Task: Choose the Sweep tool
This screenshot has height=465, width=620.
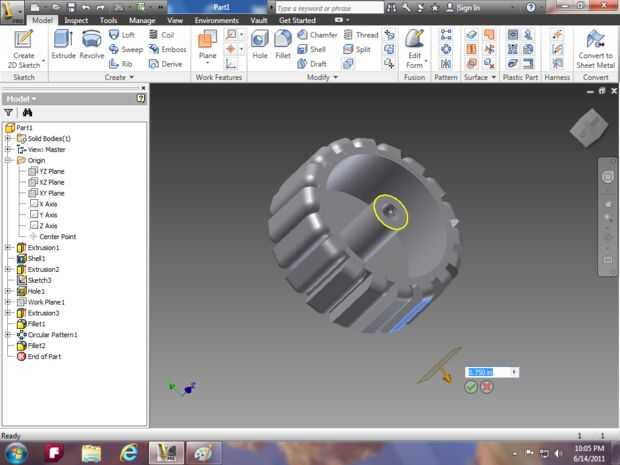Action: pyautogui.click(x=126, y=49)
